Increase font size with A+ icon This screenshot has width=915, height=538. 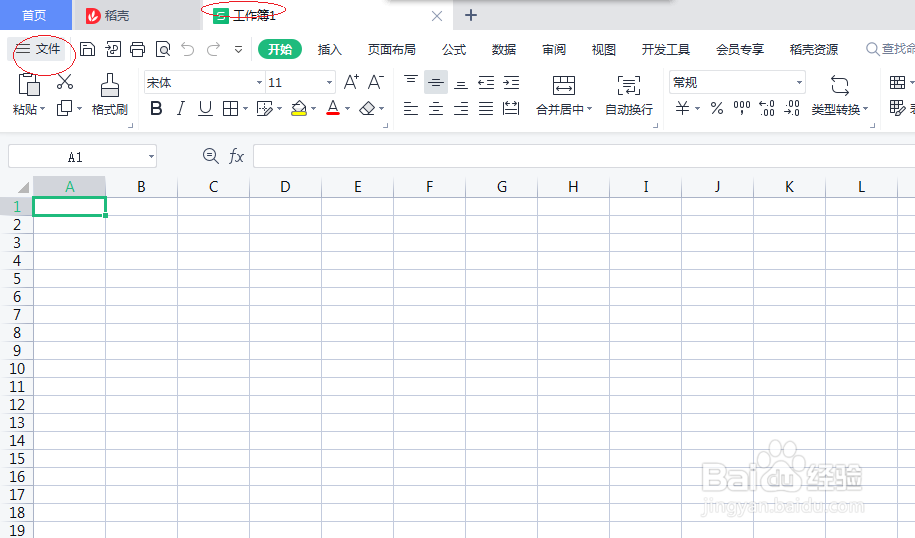click(351, 82)
